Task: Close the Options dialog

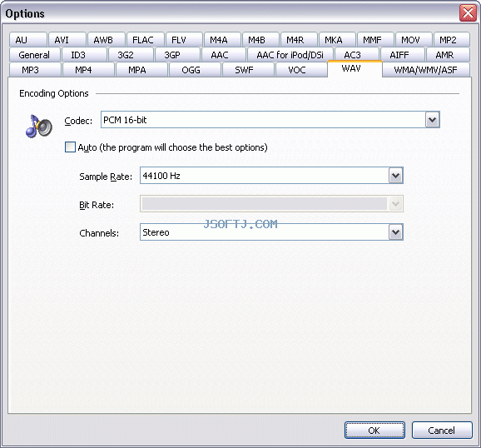Action: [x=469, y=13]
